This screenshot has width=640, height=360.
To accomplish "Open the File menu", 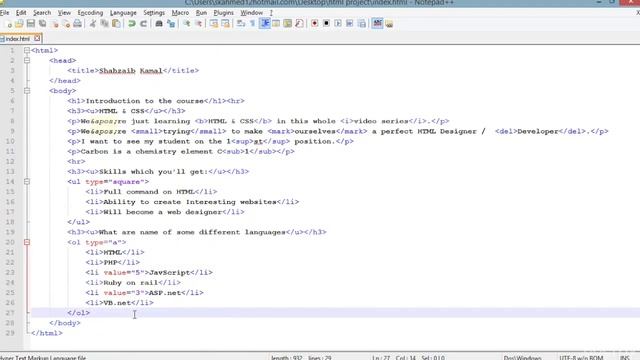I will point(4,13).
